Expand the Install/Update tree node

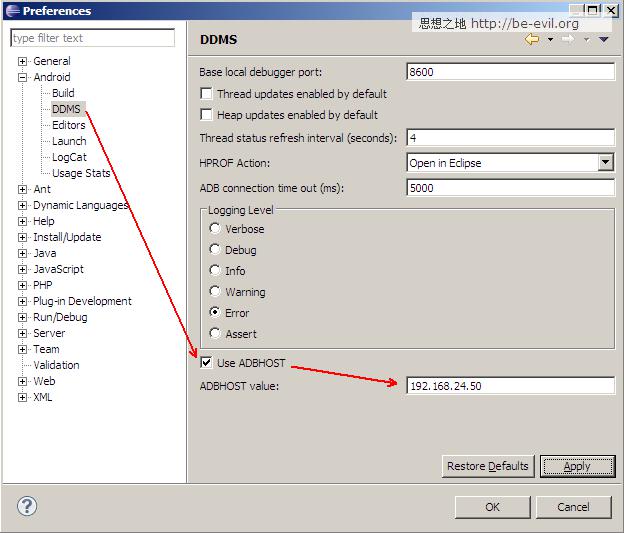pyautogui.click(x=22, y=237)
